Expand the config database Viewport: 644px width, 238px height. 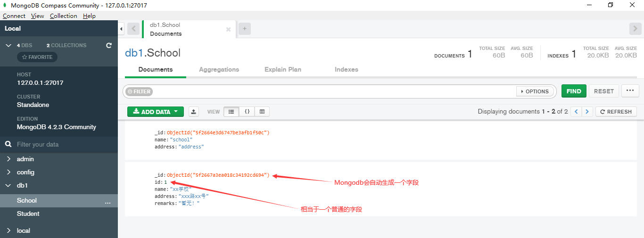8,172
